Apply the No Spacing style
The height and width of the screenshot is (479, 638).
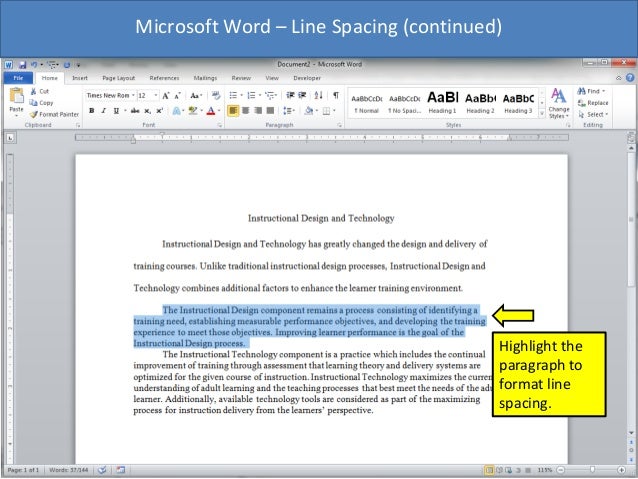point(404,104)
